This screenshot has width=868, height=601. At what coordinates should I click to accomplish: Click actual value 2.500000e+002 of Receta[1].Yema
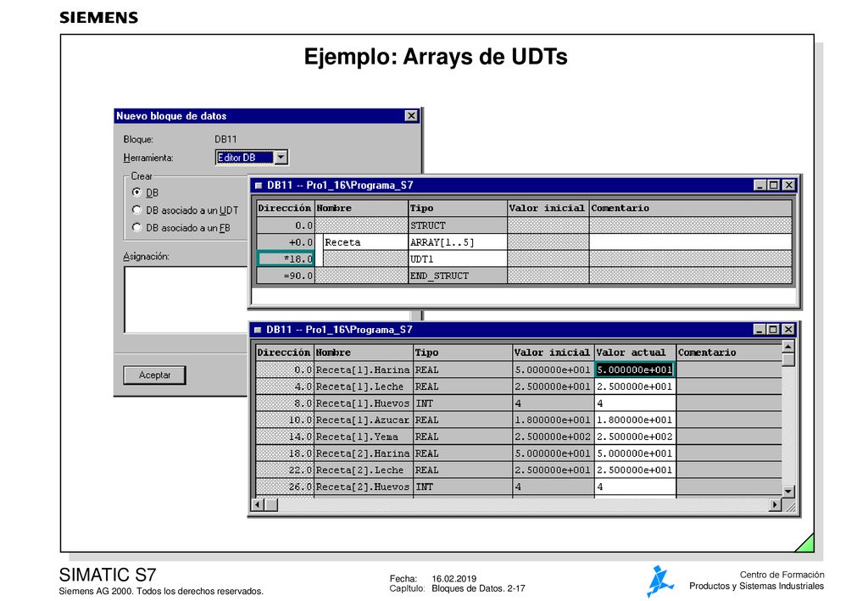(635, 437)
